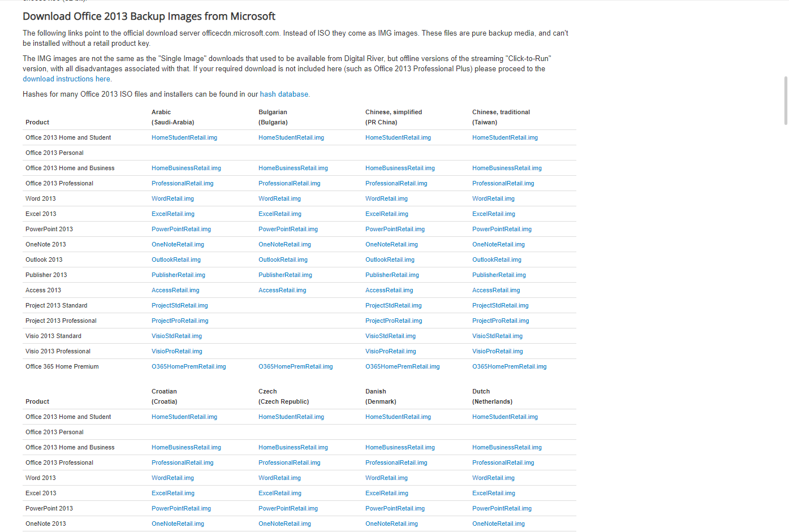Download Chinese simplified HomeStudentRetail.img
The width and height of the screenshot is (789, 532).
(x=398, y=138)
